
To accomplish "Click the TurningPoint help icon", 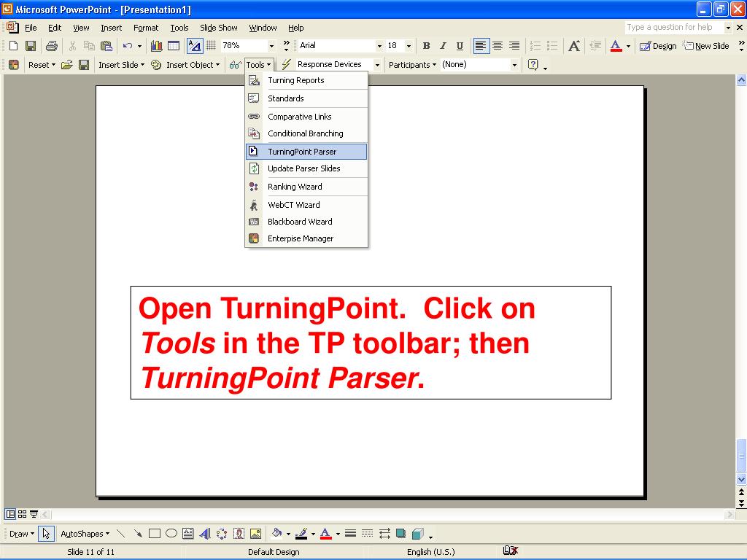I will pos(533,65).
